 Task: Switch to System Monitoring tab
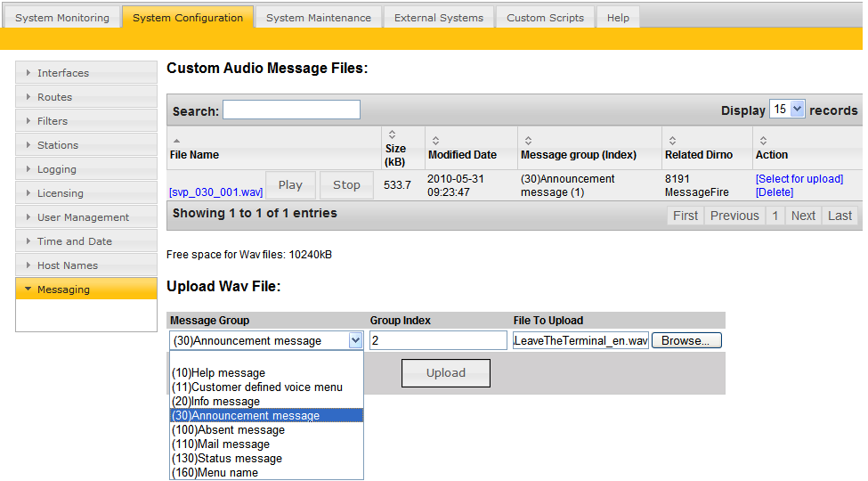pos(62,18)
